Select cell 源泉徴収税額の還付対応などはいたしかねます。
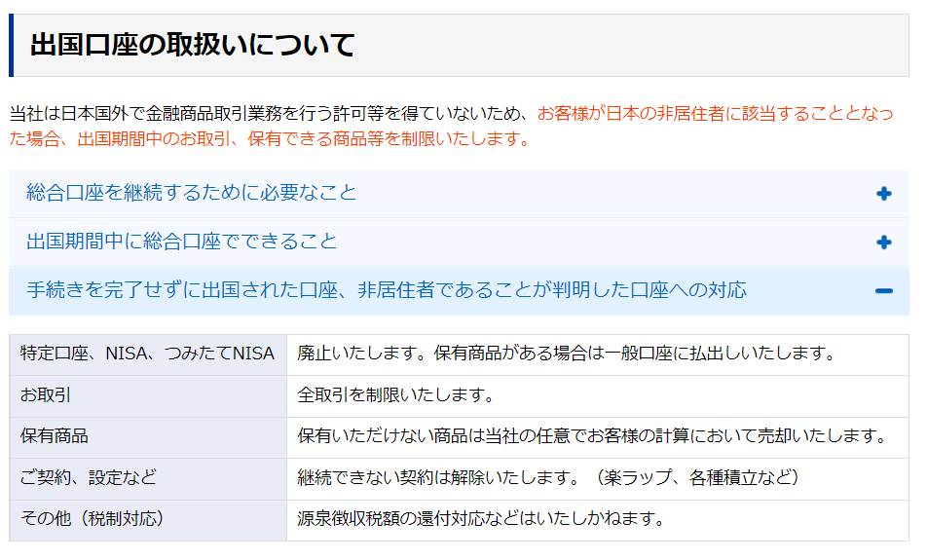Image resolution: width=927 pixels, height=560 pixels. [x=598, y=520]
